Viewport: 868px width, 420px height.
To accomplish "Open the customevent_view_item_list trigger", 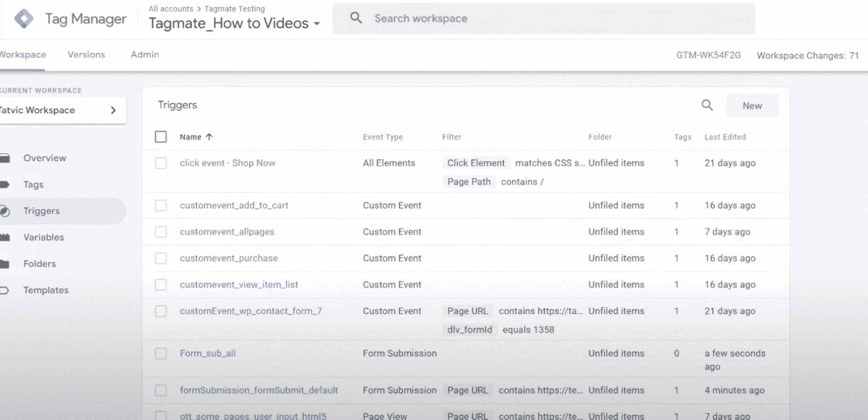I will [x=239, y=285].
